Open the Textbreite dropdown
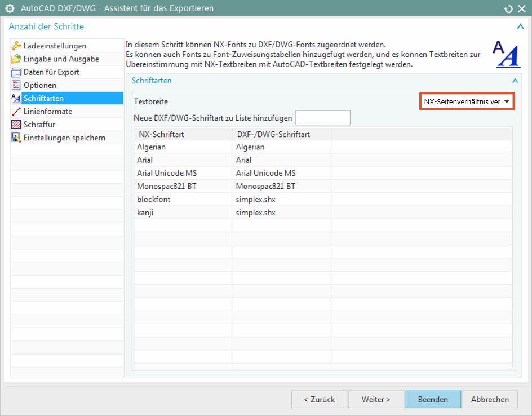 coord(467,101)
